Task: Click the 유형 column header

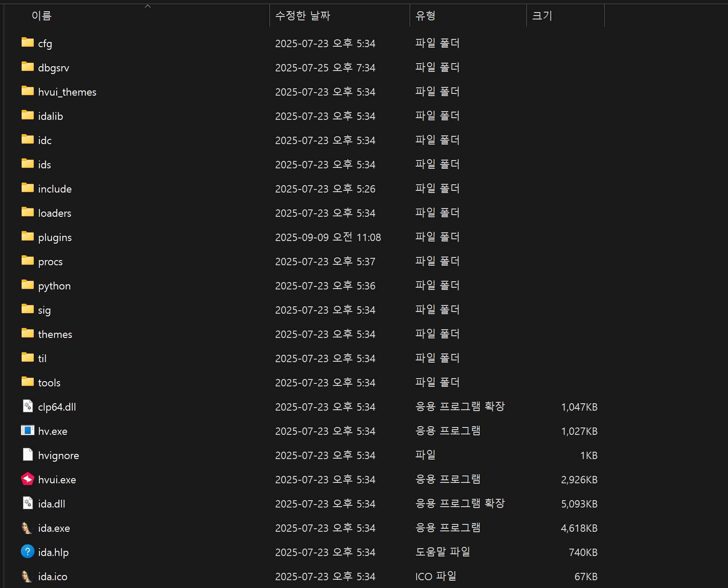Action: coord(425,16)
